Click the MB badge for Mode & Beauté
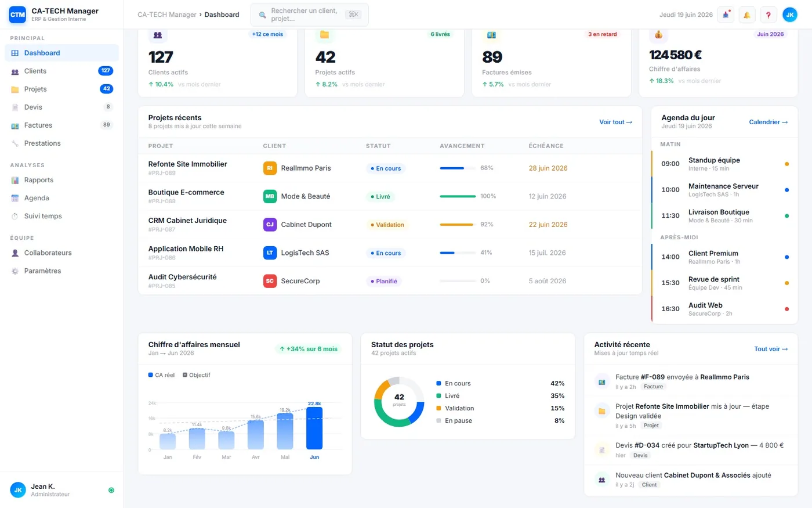The height and width of the screenshot is (508, 812). (x=270, y=196)
